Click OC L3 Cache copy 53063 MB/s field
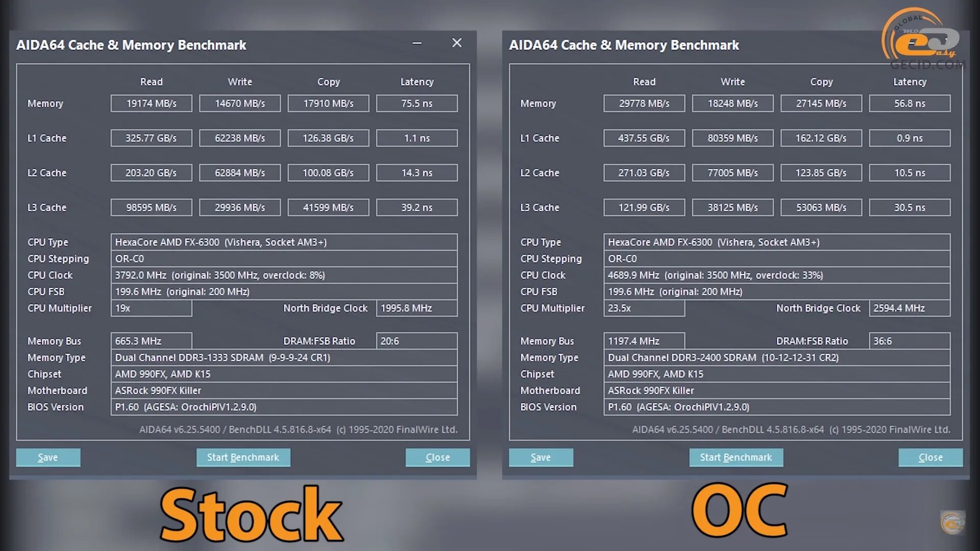The width and height of the screenshot is (980, 551). 821,208
